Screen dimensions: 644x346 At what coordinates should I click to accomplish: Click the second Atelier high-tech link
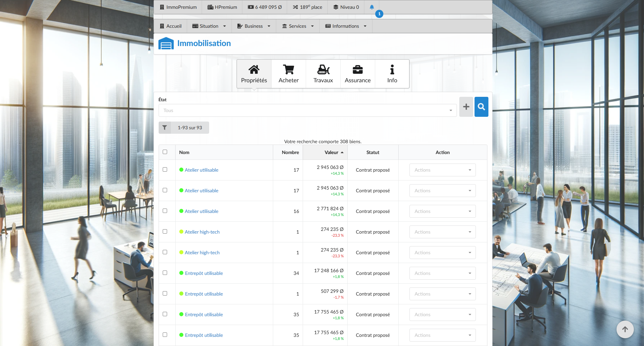[202, 253]
